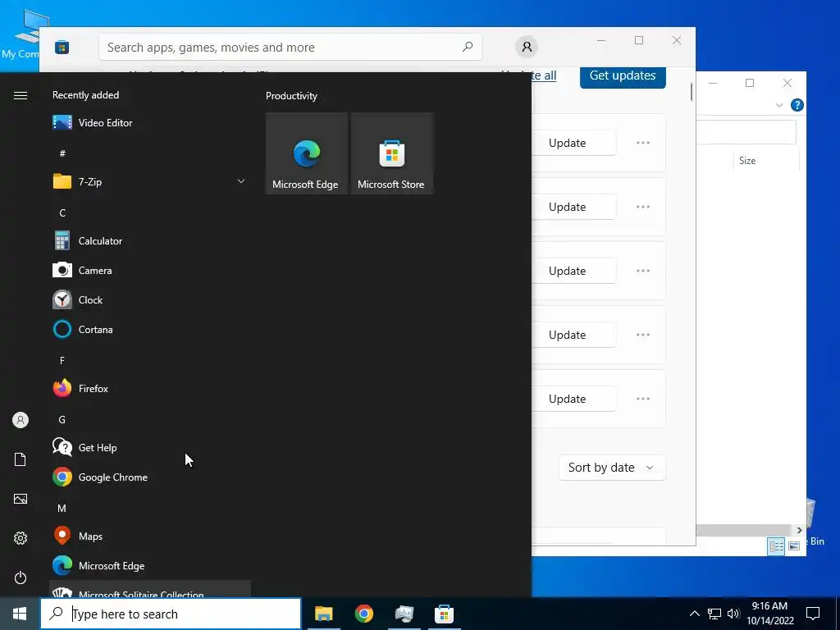Open the network tray icon
The width and height of the screenshot is (840, 630).
[714, 614]
